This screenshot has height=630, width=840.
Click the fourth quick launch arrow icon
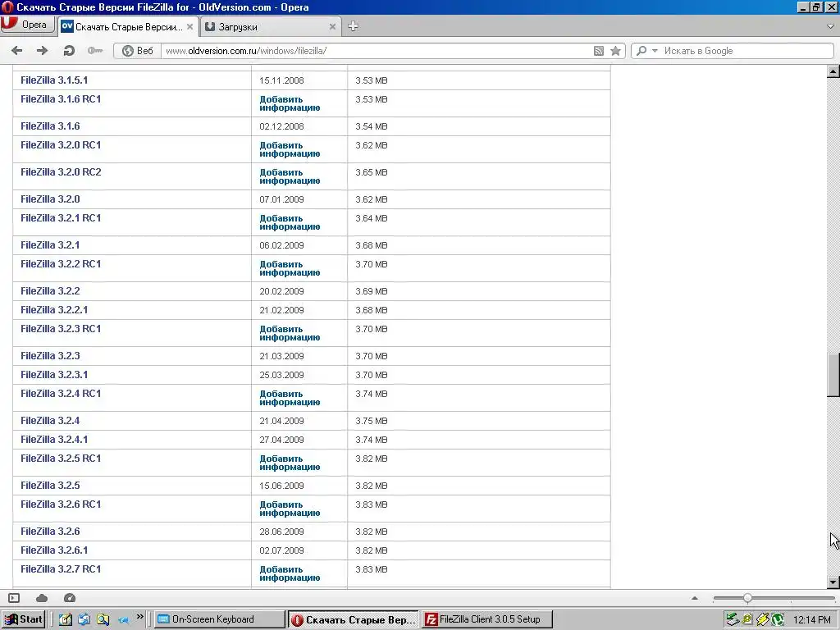[x=123, y=620]
